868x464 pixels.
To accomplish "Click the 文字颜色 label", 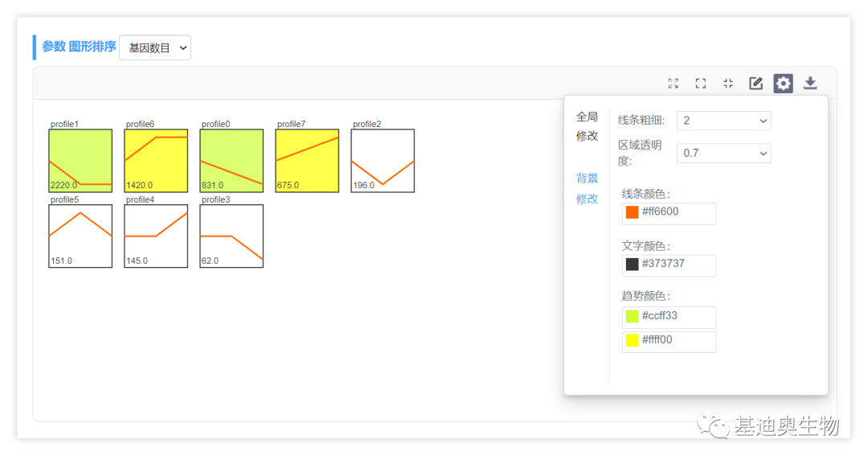I will pyautogui.click(x=645, y=246).
